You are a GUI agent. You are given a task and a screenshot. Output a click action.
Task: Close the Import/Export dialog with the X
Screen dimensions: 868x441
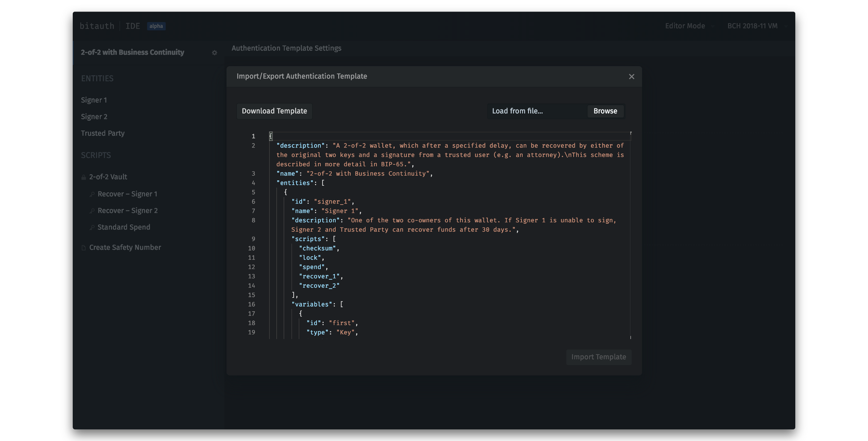tap(631, 77)
